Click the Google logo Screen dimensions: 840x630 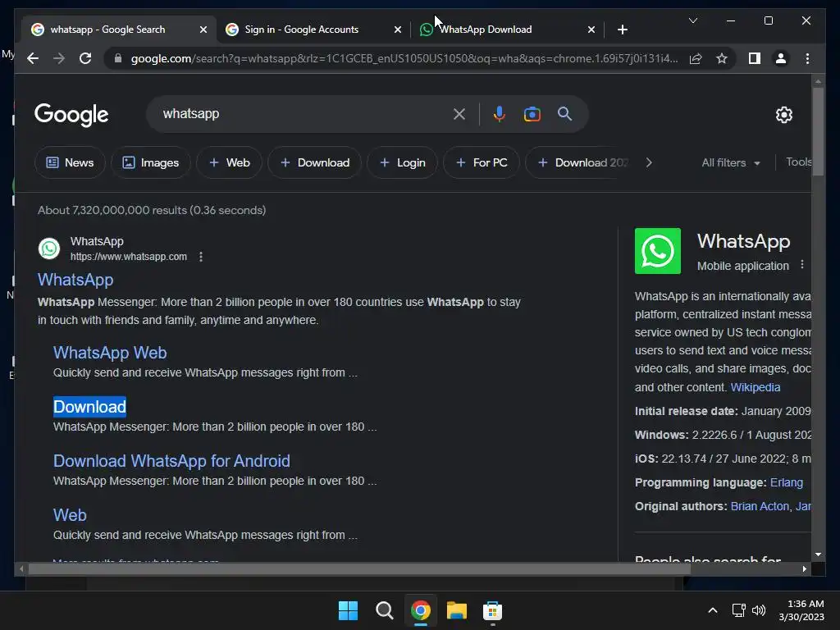(x=71, y=115)
